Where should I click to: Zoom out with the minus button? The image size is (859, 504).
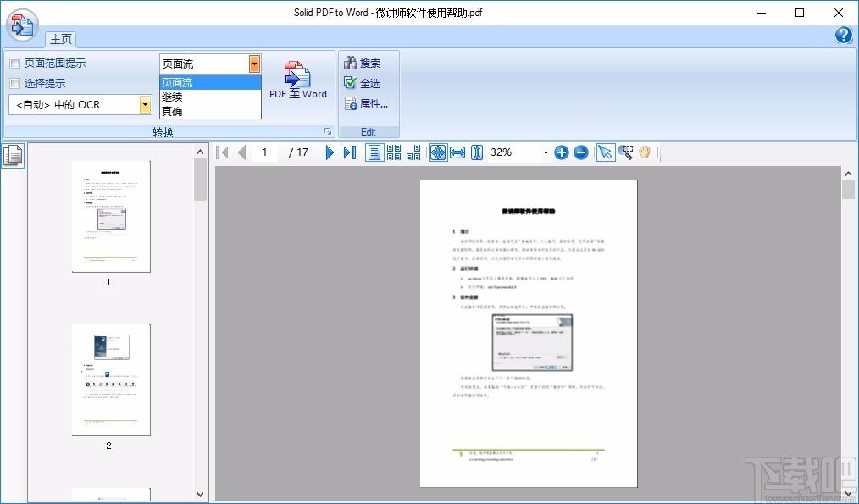click(x=581, y=152)
